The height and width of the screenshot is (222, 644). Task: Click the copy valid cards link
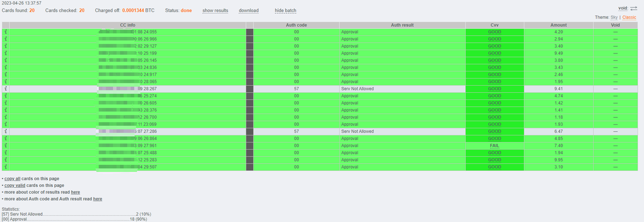click(15, 185)
